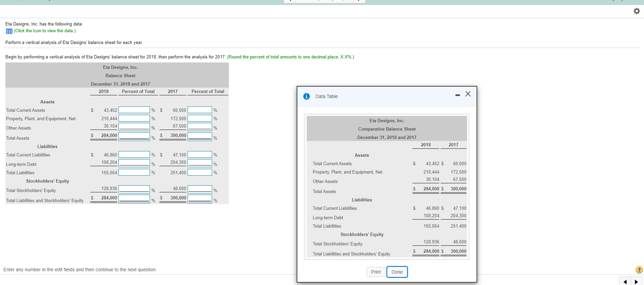This screenshot has height=285, width=644.
Task: Go to next question arrow
Action: point(636,282)
